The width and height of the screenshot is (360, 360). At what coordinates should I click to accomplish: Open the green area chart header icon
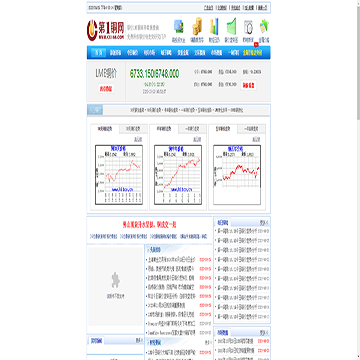(231, 26)
